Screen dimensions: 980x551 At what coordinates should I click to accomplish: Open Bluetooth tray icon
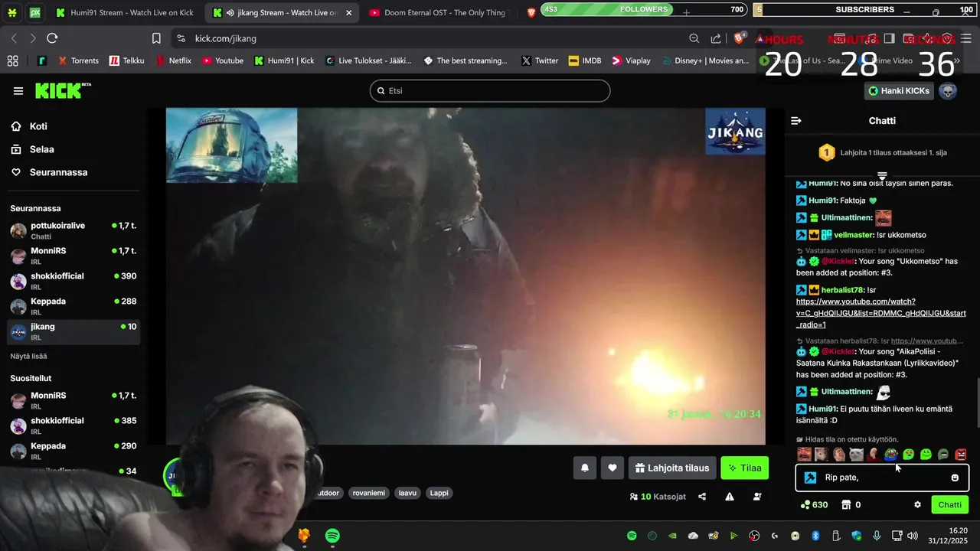click(815, 536)
